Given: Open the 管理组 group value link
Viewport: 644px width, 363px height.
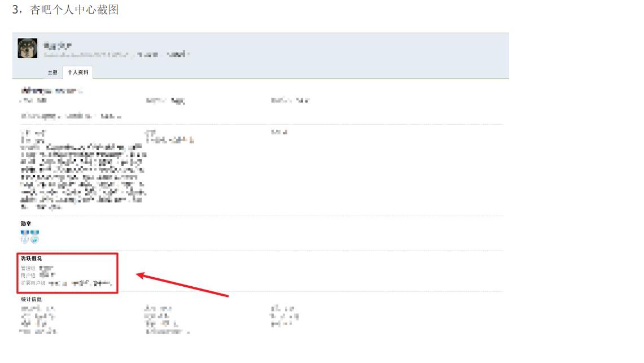Looking at the screenshot, I should coord(46,268).
